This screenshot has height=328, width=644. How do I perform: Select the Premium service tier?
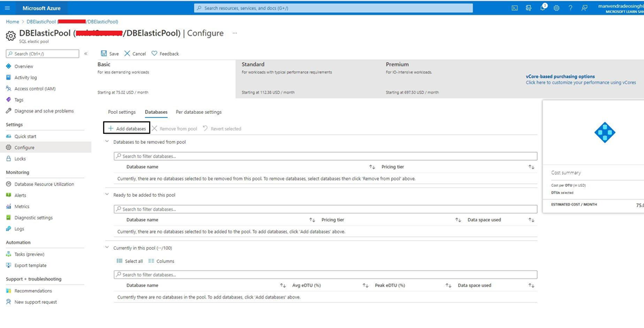(452, 78)
